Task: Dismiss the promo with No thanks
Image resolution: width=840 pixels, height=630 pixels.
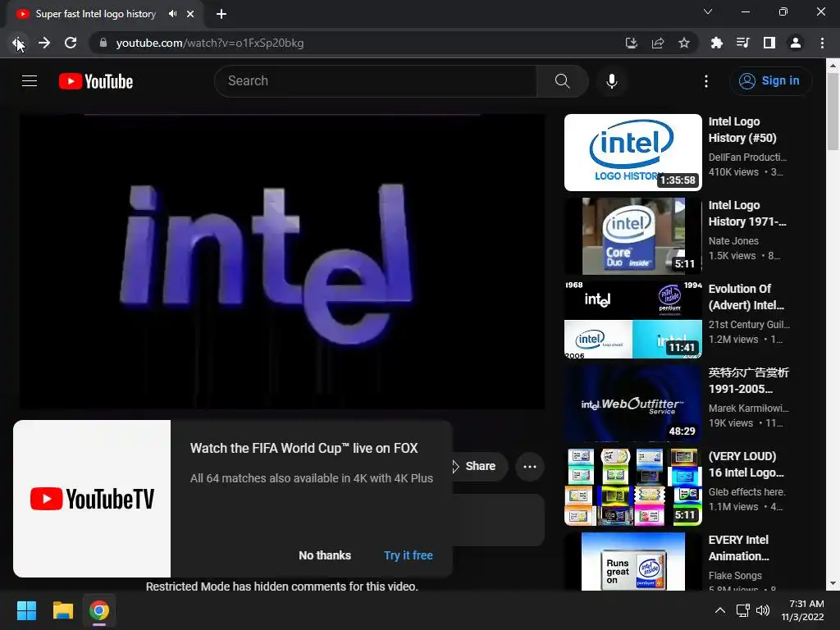Action: coord(325,555)
